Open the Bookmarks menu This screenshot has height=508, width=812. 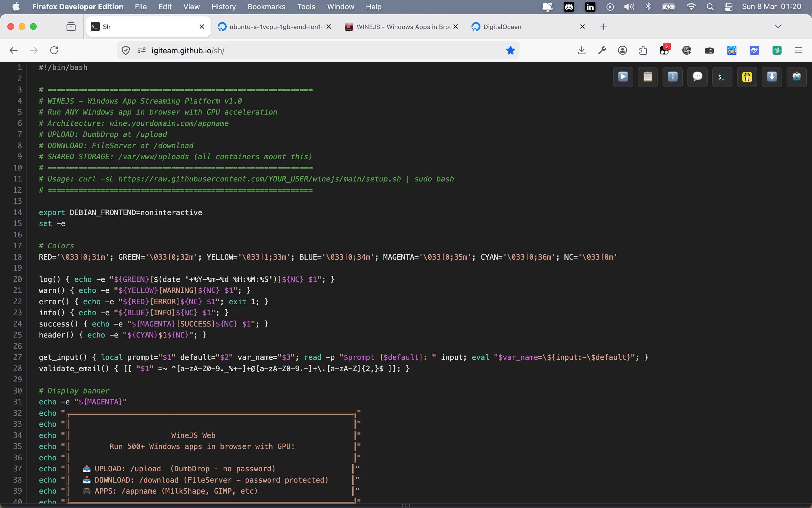click(266, 7)
